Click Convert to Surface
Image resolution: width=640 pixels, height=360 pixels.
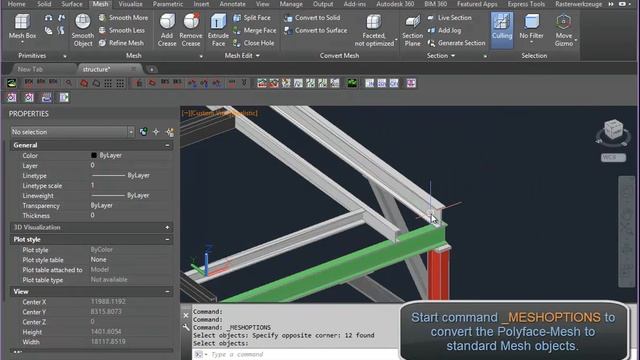pyautogui.click(x=316, y=30)
